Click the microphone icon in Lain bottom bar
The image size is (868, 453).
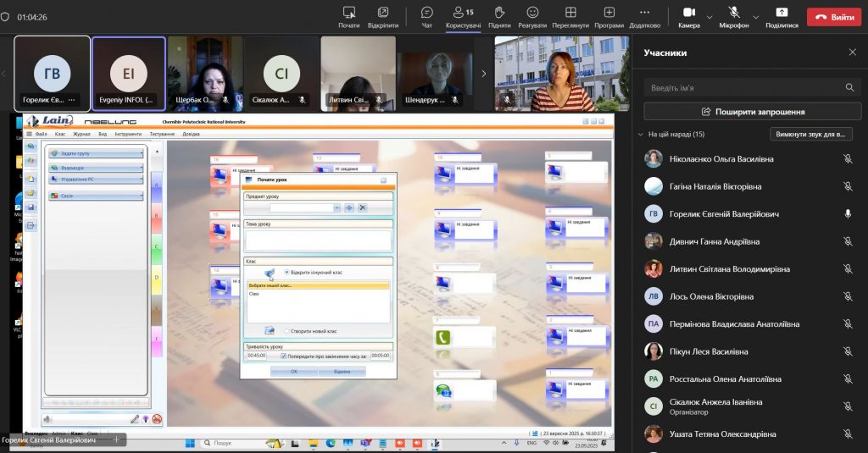(135, 419)
